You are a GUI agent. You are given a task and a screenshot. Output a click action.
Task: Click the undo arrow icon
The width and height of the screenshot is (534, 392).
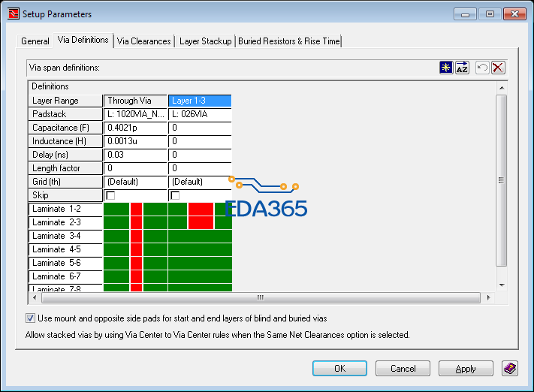click(482, 68)
